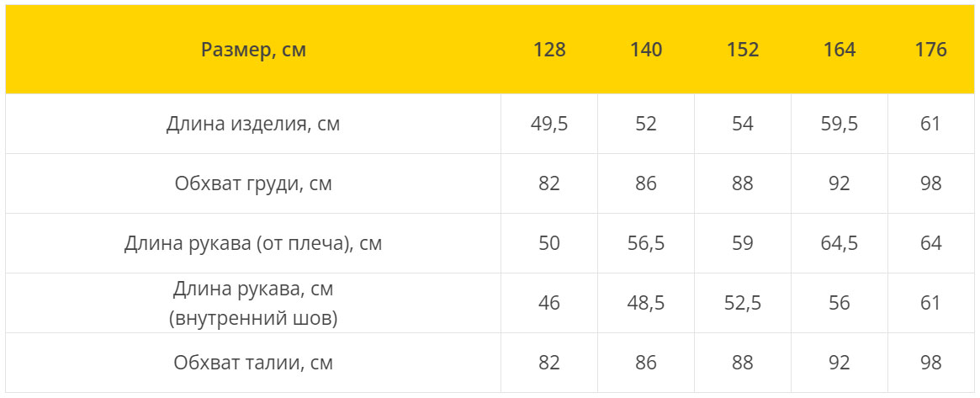Select the 128 size column header
This screenshot has width=980, height=398.
pyautogui.click(x=549, y=50)
